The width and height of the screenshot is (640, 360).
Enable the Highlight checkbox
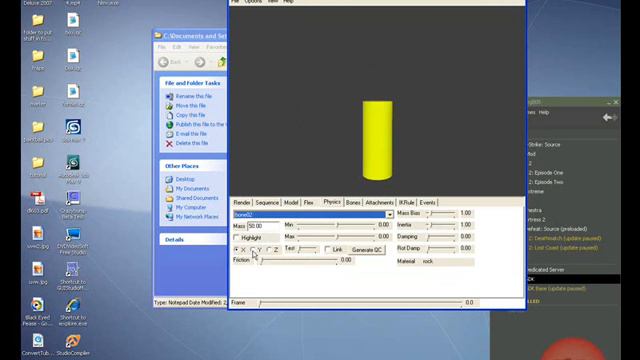click(x=236, y=238)
